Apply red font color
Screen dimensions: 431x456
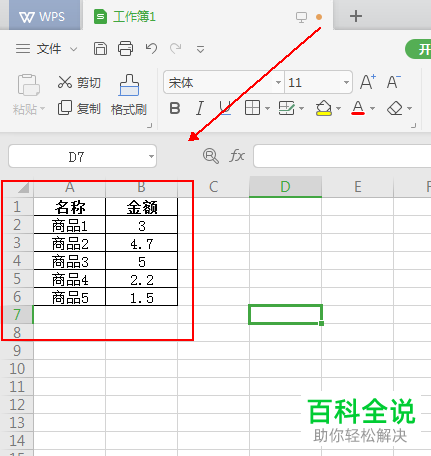[x=358, y=108]
